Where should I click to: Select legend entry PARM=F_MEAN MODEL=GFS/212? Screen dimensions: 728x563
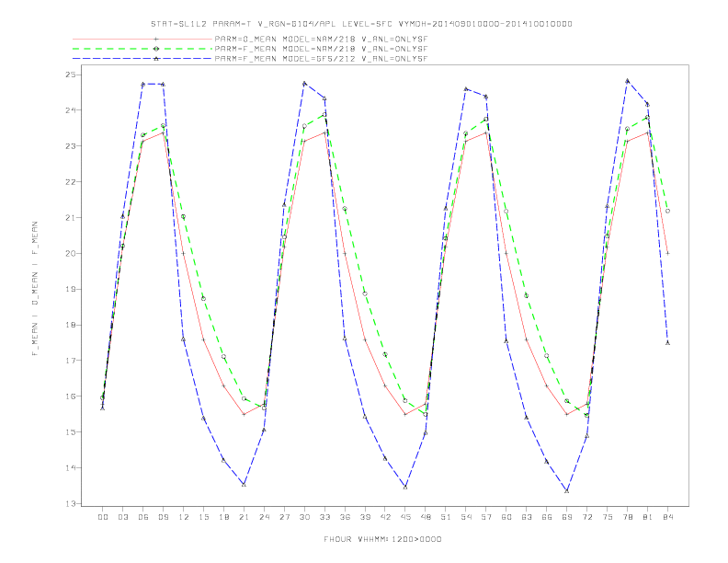coord(321,59)
